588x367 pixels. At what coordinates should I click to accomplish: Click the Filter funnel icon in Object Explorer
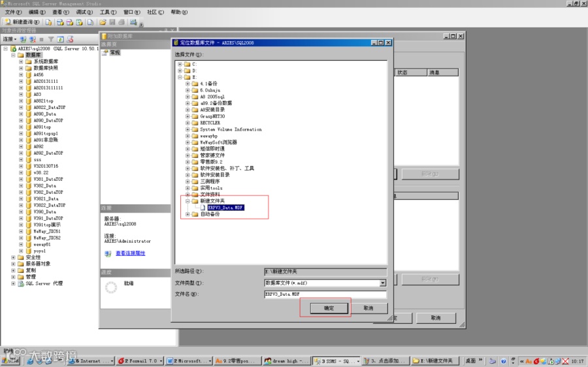pyautogui.click(x=51, y=39)
